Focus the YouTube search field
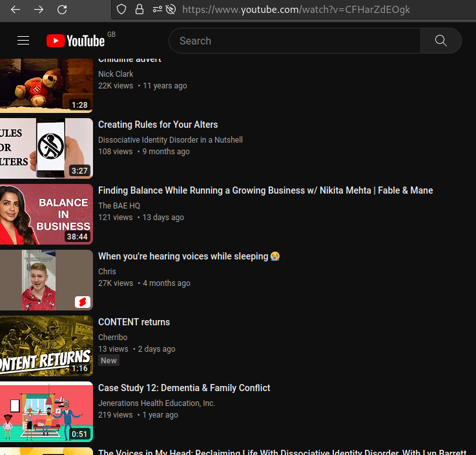Image resolution: width=476 pixels, height=455 pixels. [295, 41]
